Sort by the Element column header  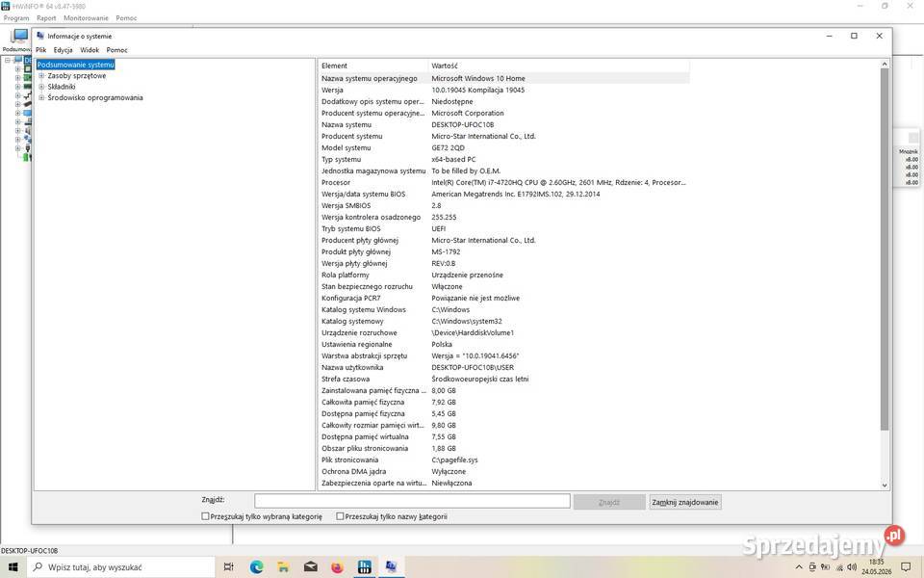pos(373,66)
